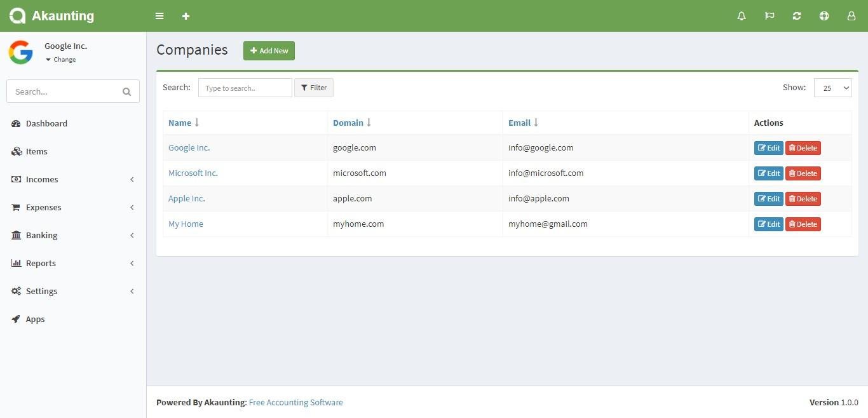
Task: Collapse the sidebar with the hamburger icon
Action: tap(159, 16)
